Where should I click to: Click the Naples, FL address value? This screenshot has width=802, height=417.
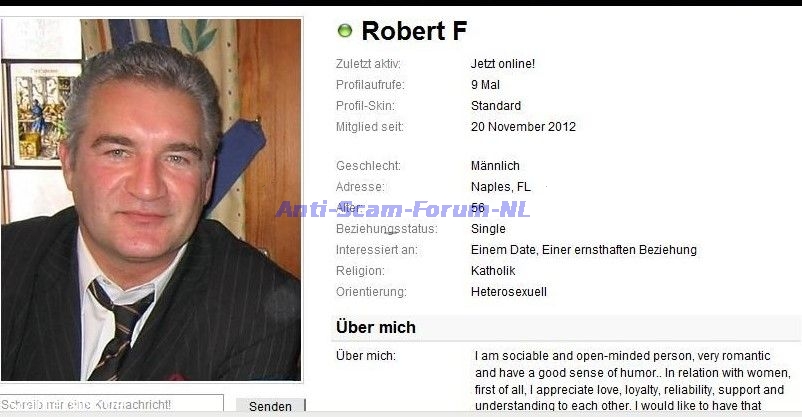coord(501,187)
